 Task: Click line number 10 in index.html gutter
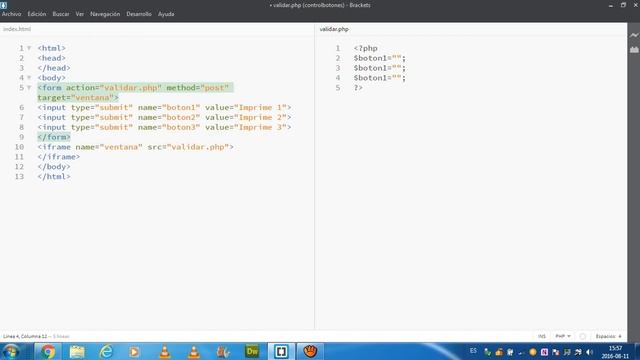coord(19,147)
